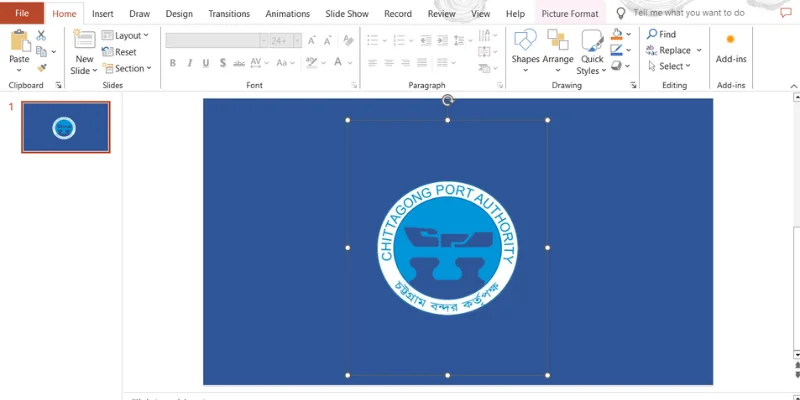Apply the font color
The width and height of the screenshot is (800, 400).
338,62
